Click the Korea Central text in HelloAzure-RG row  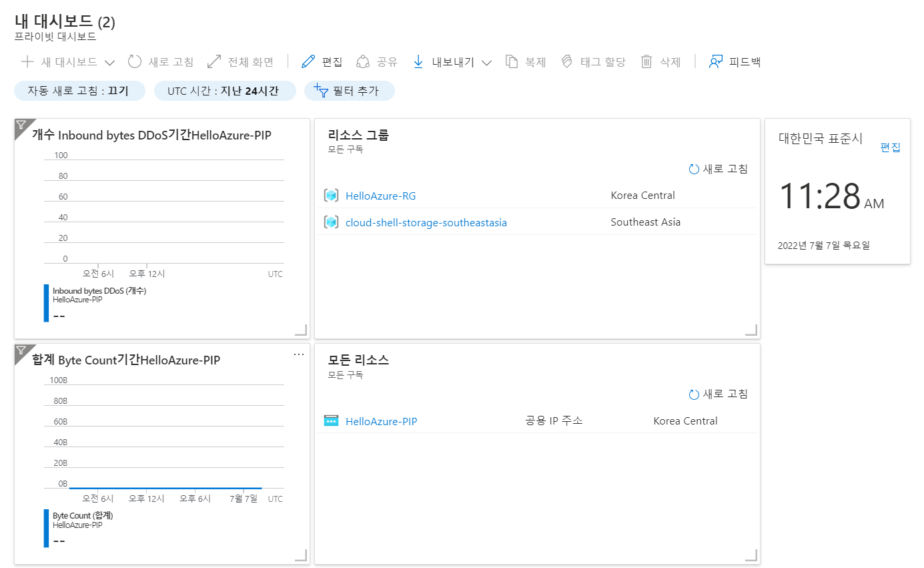click(x=642, y=196)
